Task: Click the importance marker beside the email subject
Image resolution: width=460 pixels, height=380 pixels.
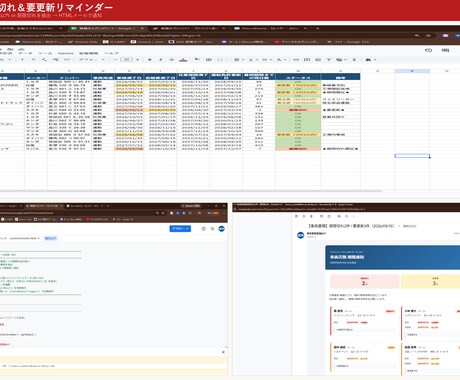Action: 399,226
